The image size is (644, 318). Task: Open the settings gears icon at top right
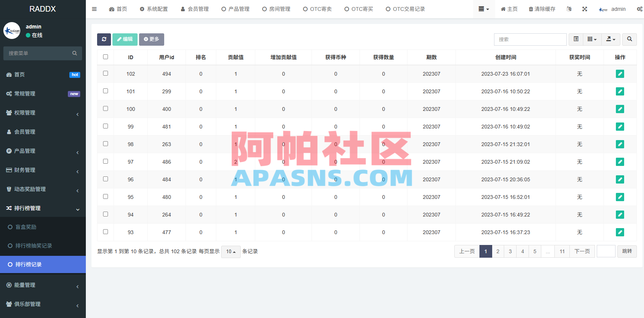[x=639, y=9]
